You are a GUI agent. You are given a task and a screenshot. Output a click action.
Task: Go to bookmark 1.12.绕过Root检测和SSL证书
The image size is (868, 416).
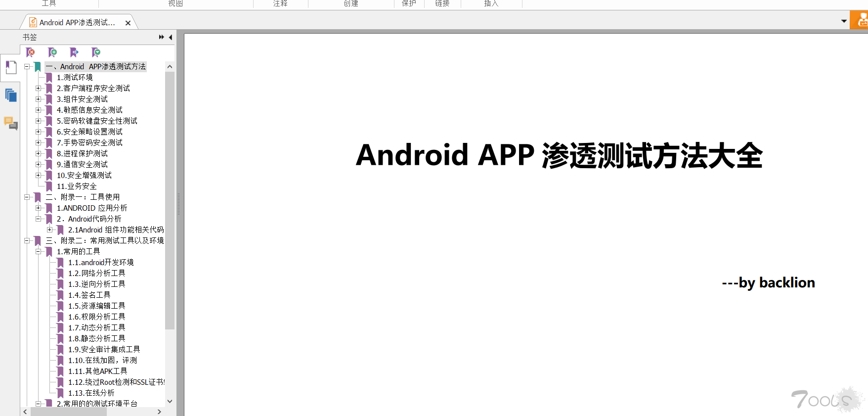point(116,382)
